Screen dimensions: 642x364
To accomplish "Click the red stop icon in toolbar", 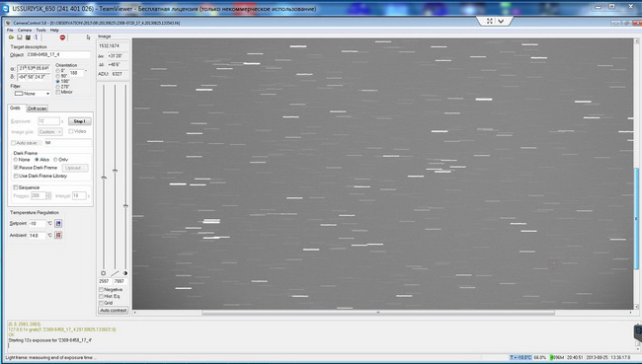I will 62,37.
